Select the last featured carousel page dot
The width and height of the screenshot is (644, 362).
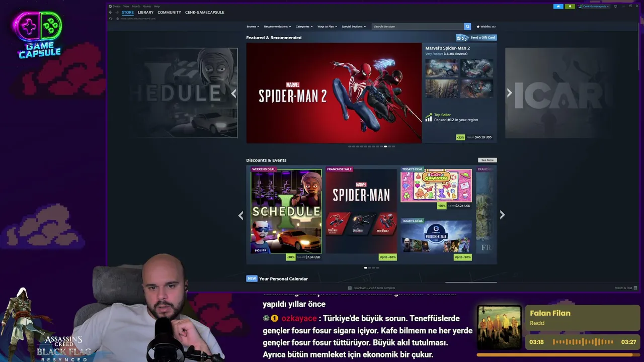[x=393, y=146]
